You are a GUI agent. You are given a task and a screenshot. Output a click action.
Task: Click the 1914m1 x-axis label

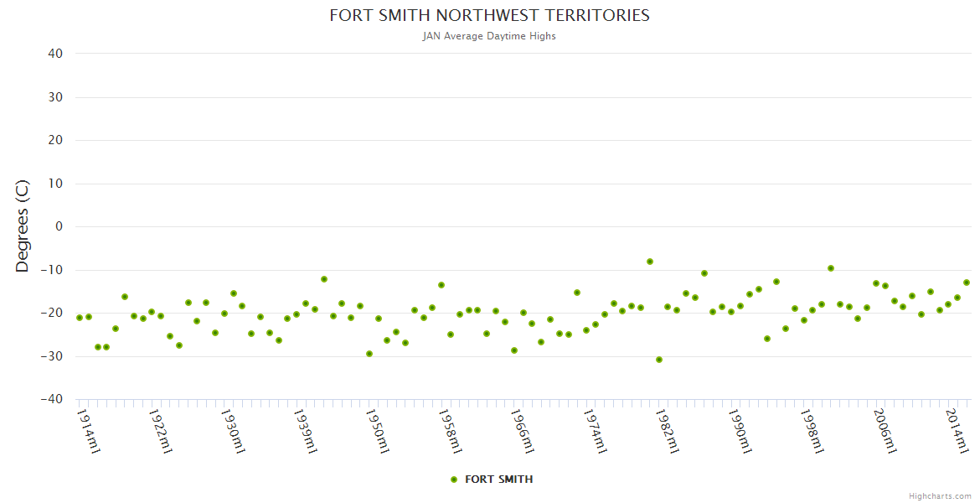point(89,430)
